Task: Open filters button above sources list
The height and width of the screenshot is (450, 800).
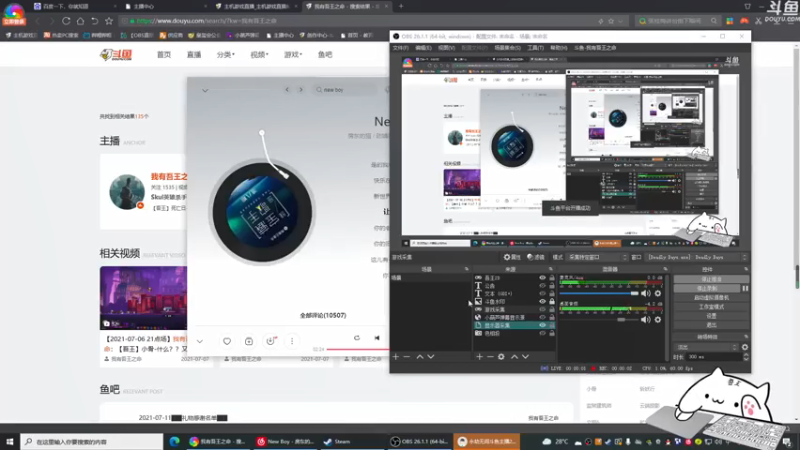Action: [x=536, y=257]
